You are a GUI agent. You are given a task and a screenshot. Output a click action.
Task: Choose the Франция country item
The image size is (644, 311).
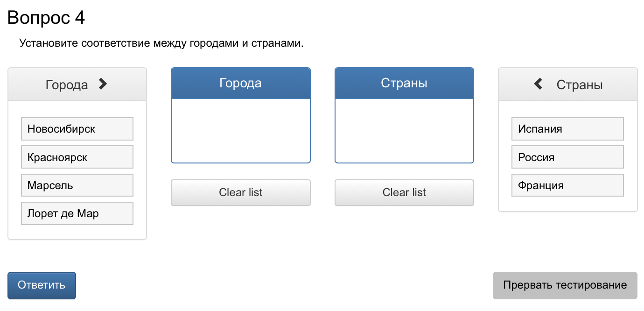point(567,185)
